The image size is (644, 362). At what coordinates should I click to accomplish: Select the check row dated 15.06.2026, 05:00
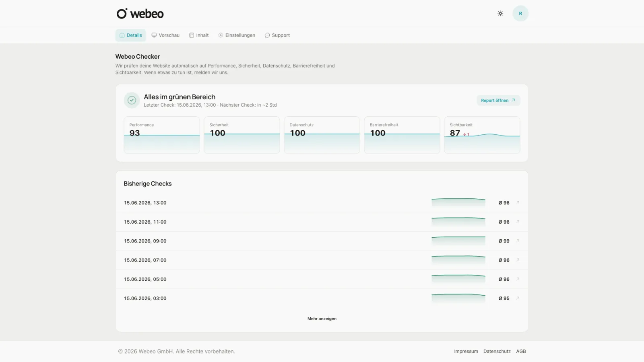click(322, 279)
